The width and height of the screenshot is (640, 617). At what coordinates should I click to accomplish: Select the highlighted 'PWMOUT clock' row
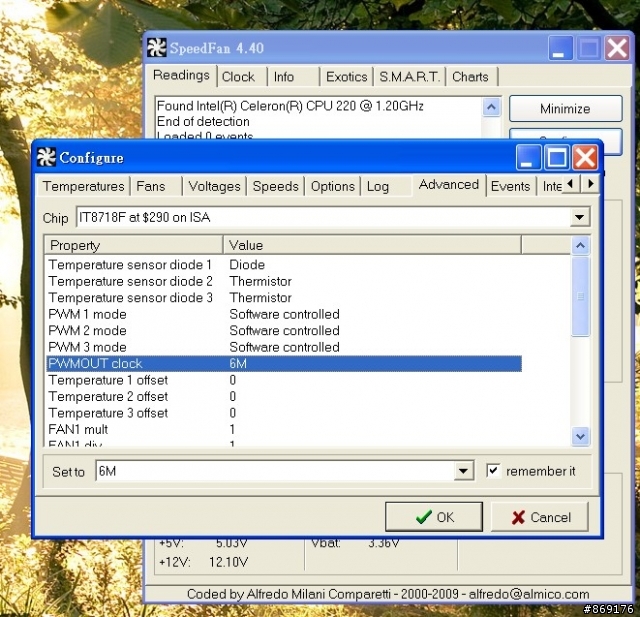(x=284, y=364)
